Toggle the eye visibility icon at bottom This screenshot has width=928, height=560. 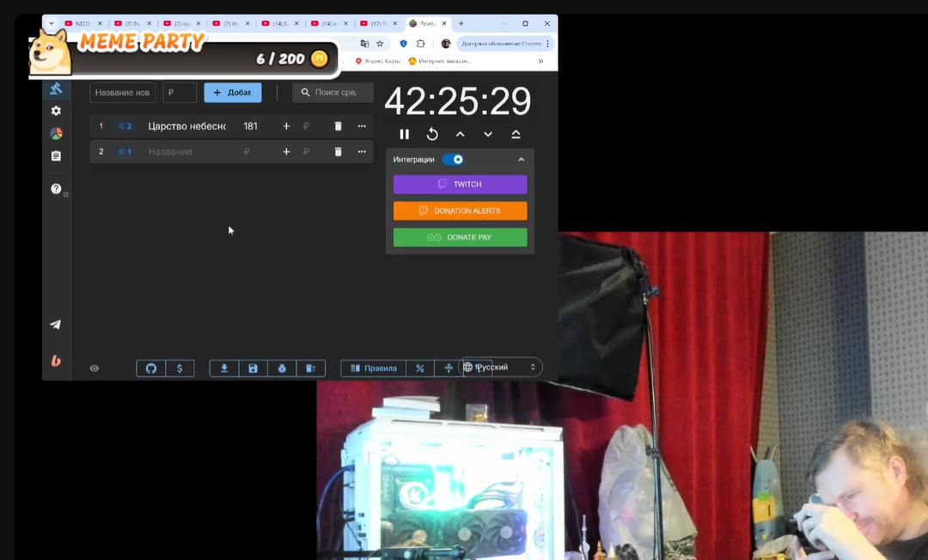tap(95, 368)
